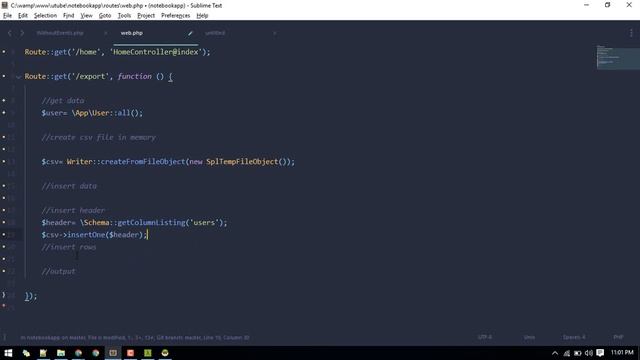Screen dimensions: 640x360
Task: Open the green X app on the taskbar
Action: click(x=148, y=353)
